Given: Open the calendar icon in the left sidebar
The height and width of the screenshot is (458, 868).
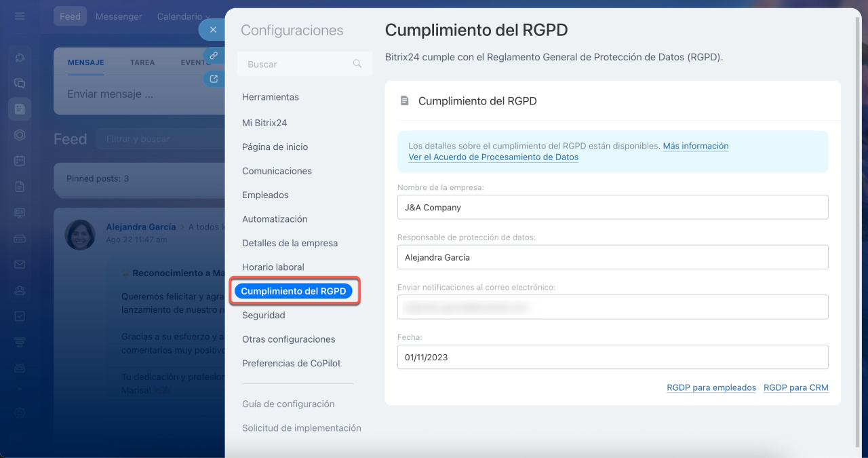Looking at the screenshot, I should (x=20, y=161).
